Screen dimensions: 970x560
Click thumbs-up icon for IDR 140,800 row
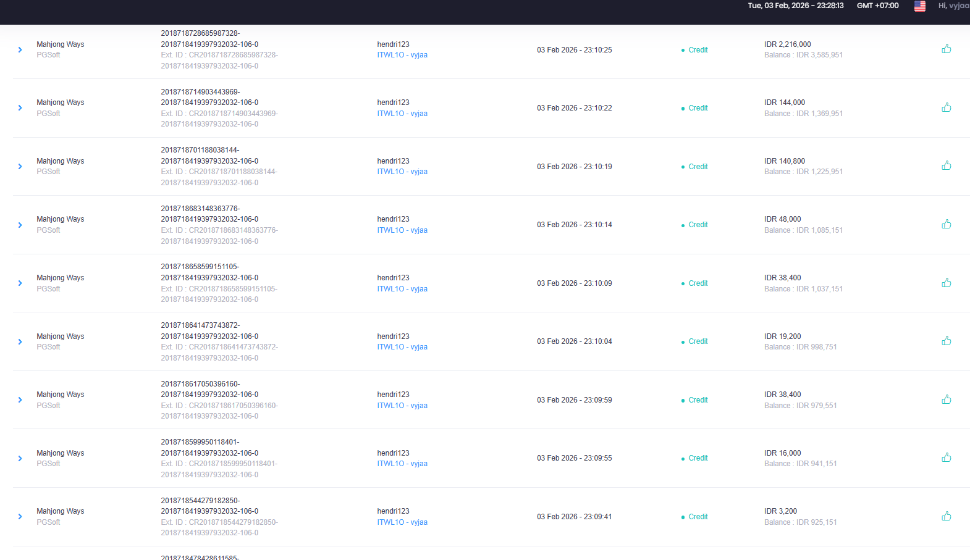(946, 165)
